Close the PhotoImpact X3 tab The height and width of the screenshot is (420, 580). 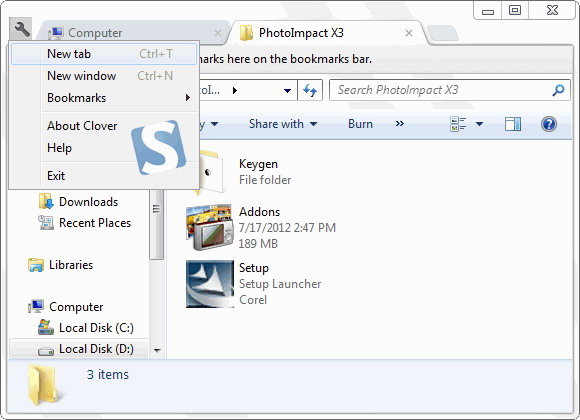[x=409, y=33]
